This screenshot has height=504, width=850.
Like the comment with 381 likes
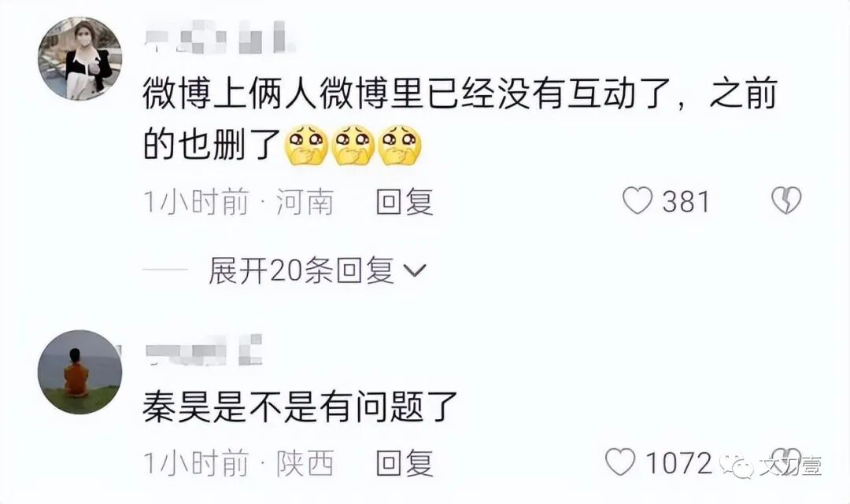click(x=637, y=200)
